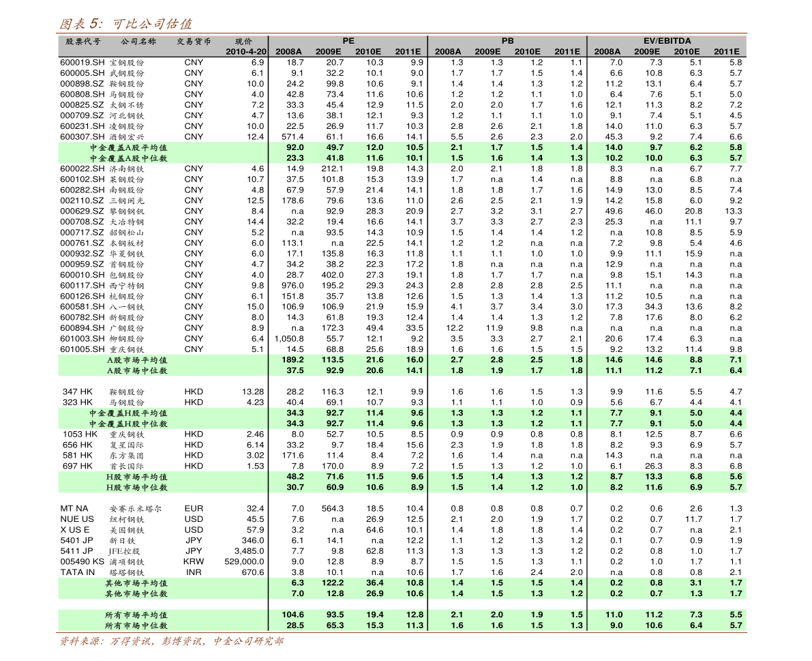812x661 pixels.
Task: Select ticker 656 HK
Action: pos(78,445)
